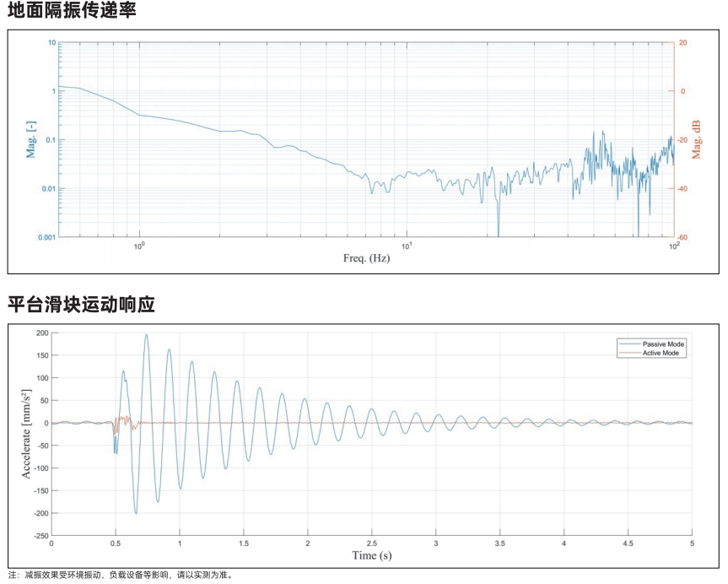The image size is (728, 584).
Task: Select the Passive Mode legend entry
Action: [x=663, y=344]
